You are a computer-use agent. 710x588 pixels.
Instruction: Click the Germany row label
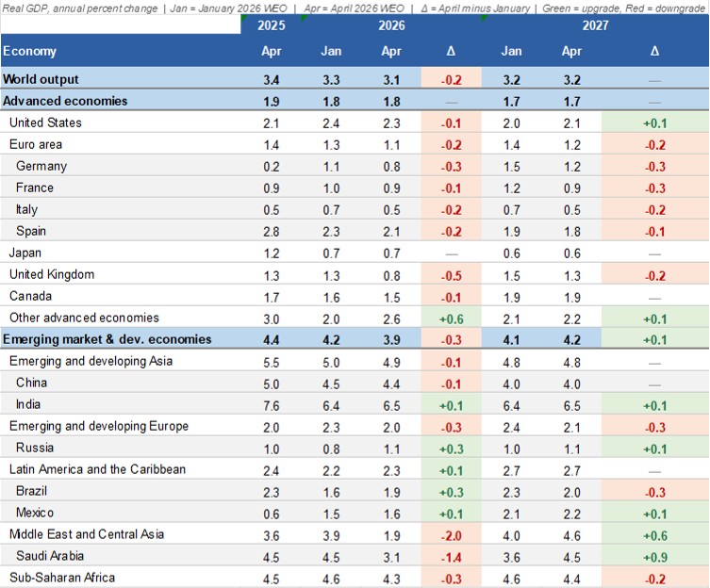click(41, 166)
